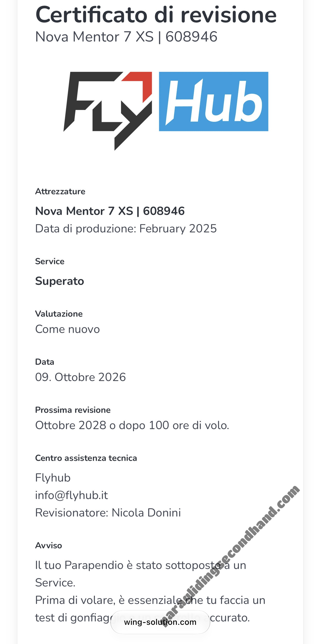Click the Flyhub service center name
Image resolution: width=318 pixels, height=644 pixels.
[x=53, y=478]
